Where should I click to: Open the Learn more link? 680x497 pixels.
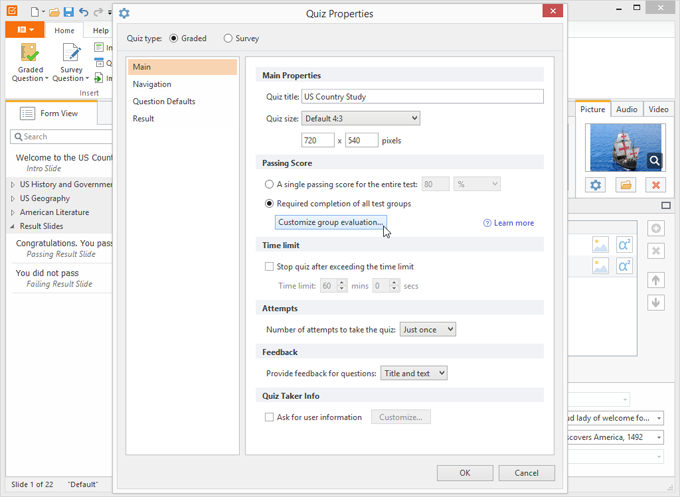point(509,223)
